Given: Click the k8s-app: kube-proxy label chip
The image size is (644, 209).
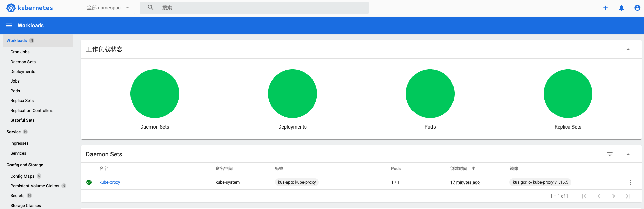Looking at the screenshot, I should (x=297, y=182).
